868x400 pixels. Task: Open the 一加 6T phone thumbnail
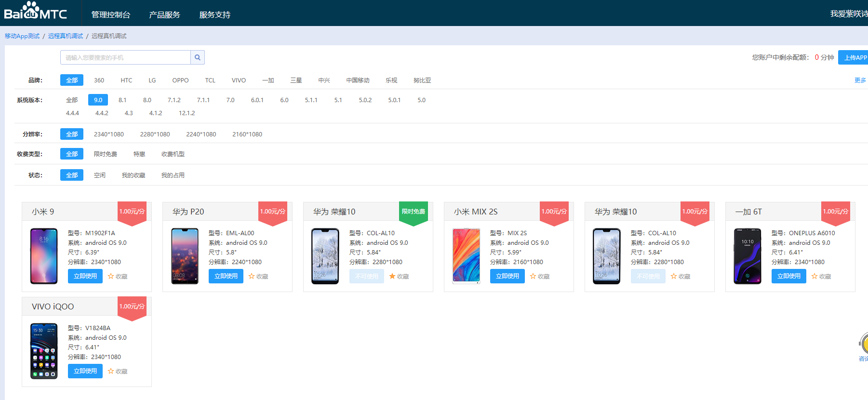coord(748,256)
